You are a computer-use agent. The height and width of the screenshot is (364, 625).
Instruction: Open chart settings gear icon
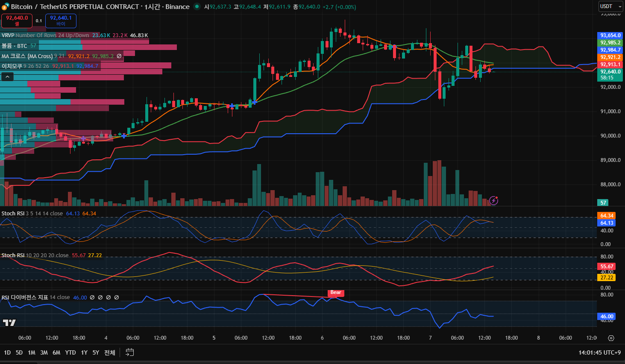611,338
